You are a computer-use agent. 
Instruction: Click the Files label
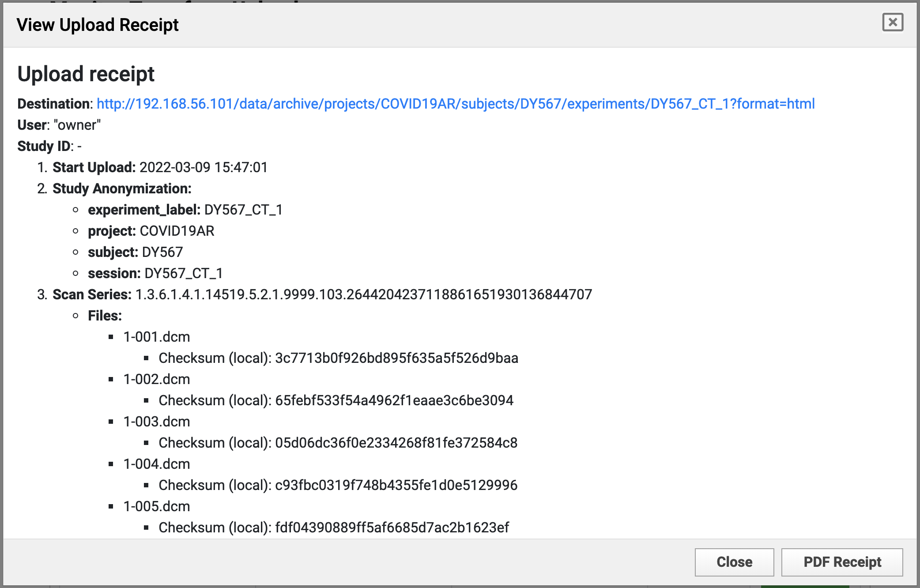coord(105,316)
